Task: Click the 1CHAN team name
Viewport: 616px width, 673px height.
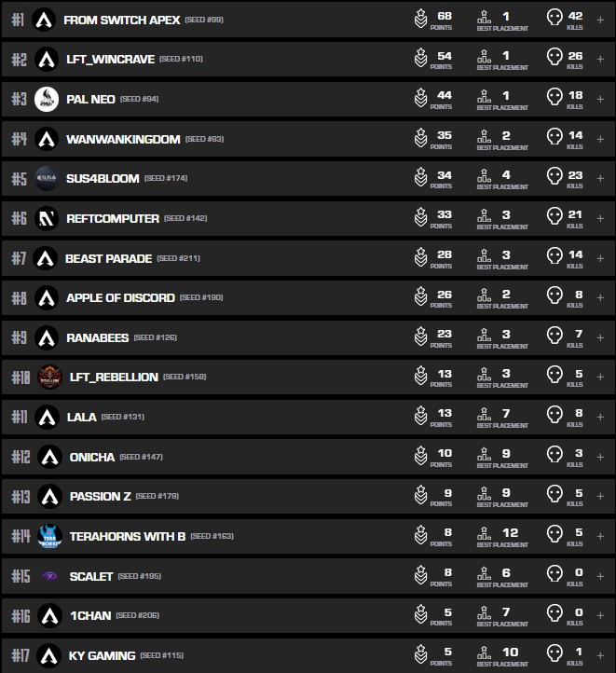Action: point(89,615)
